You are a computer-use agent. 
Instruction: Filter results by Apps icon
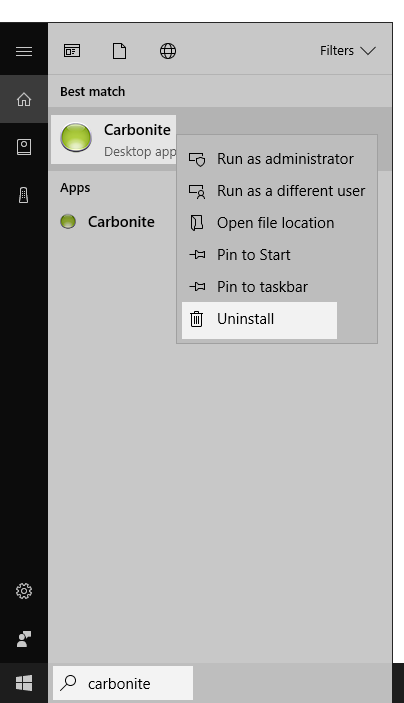(x=72, y=51)
